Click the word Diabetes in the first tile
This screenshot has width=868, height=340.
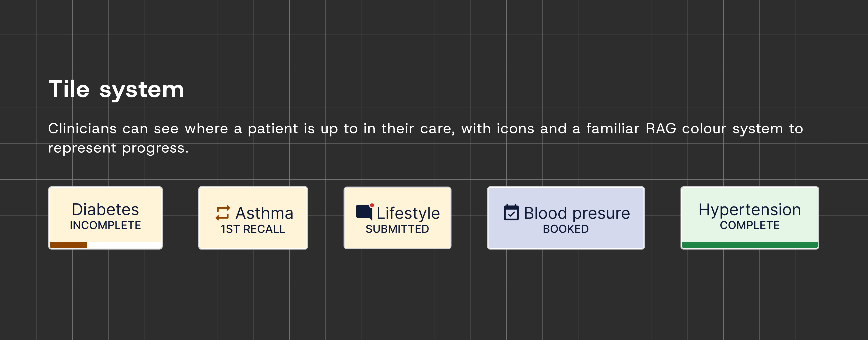(x=106, y=210)
